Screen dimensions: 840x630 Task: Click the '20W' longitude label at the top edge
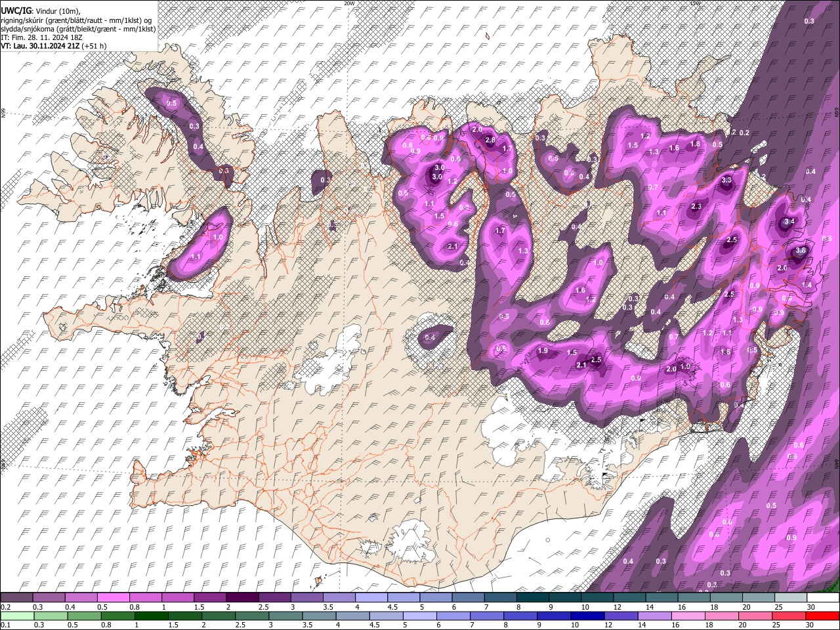[x=349, y=3]
